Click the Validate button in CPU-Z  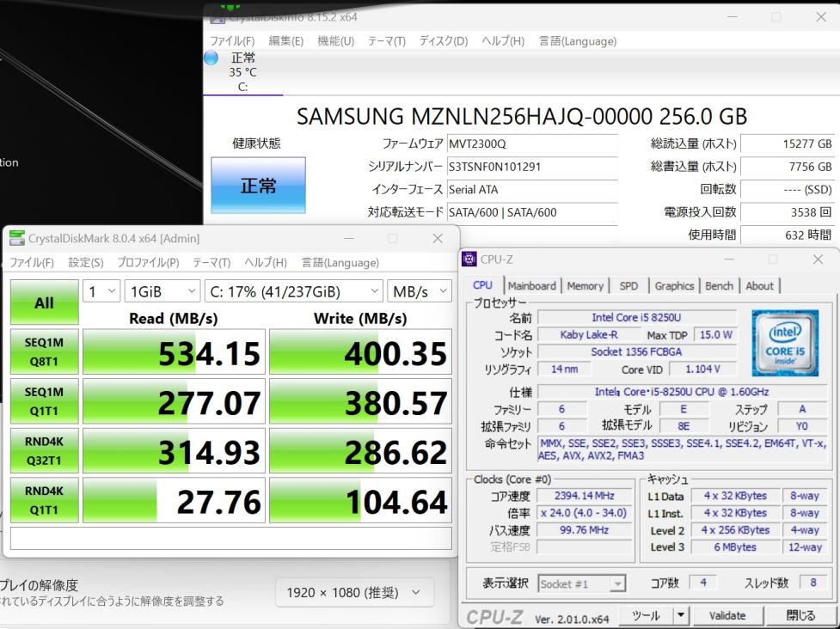(x=727, y=615)
